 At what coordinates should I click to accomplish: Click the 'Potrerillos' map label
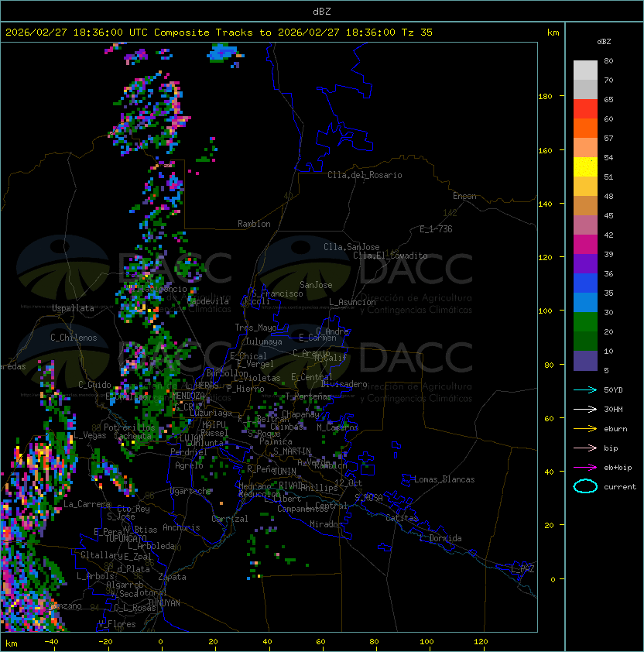tap(129, 427)
